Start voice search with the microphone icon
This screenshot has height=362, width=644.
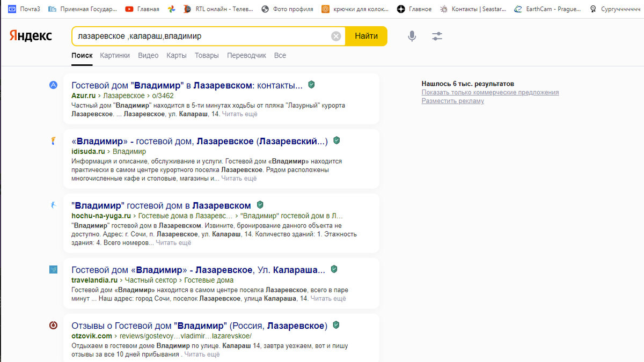click(412, 36)
